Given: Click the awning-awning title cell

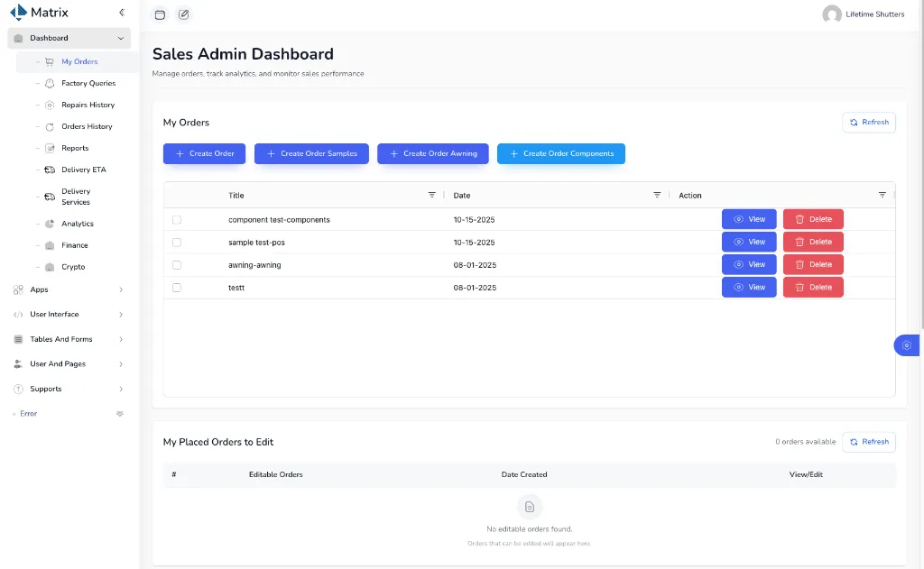Looking at the screenshot, I should [254, 265].
